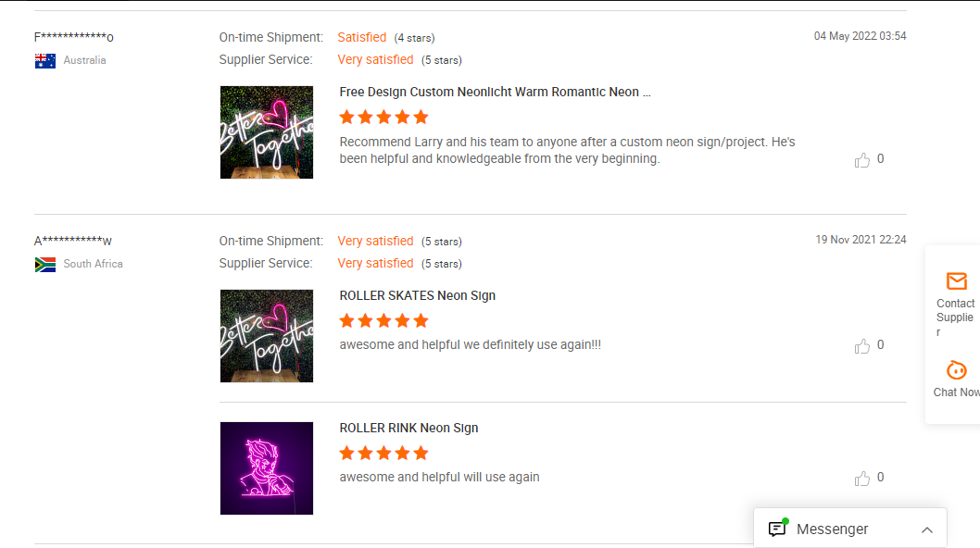Start Chat Now via the chat icon
Screen dimensions: 980x548
point(956,370)
